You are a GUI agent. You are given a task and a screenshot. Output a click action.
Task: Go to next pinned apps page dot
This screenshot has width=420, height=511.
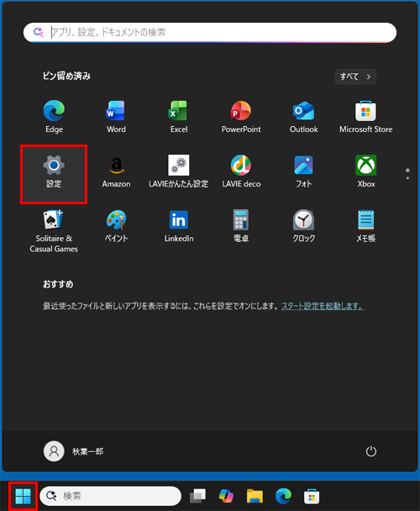(x=407, y=178)
